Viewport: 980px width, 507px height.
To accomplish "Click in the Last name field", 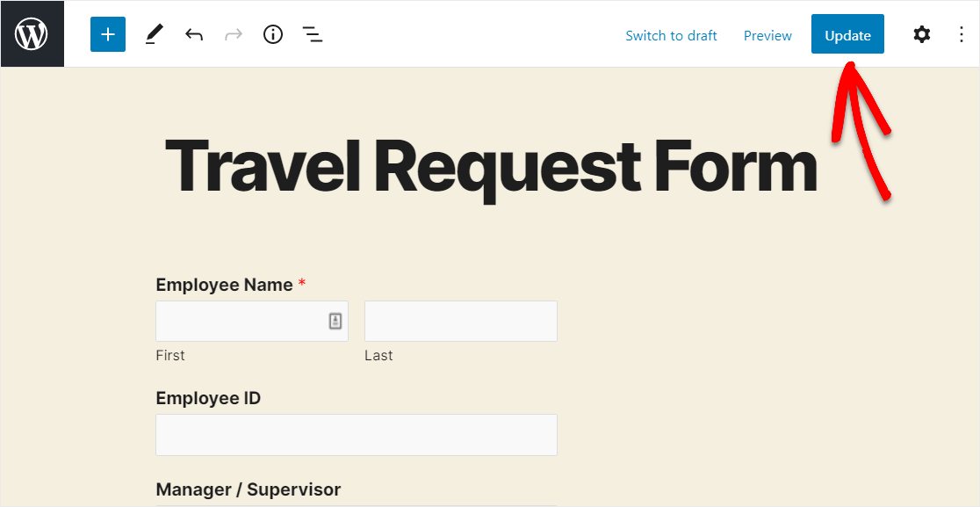I will 460,321.
